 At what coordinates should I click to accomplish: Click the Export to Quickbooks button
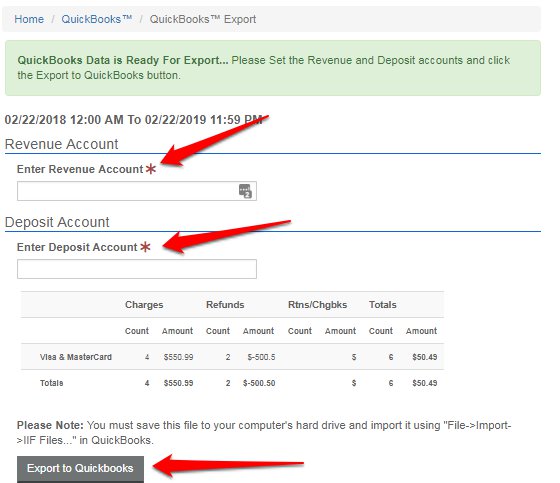tap(80, 468)
